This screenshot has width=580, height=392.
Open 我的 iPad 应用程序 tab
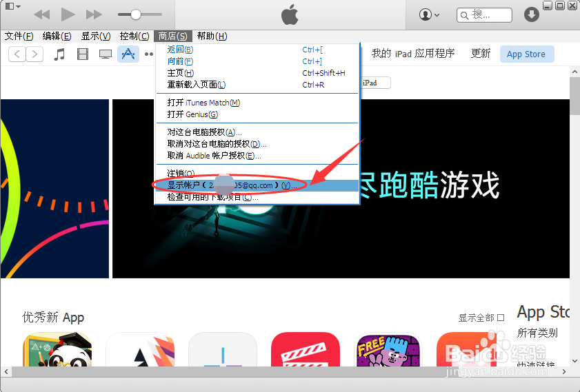pyautogui.click(x=413, y=54)
